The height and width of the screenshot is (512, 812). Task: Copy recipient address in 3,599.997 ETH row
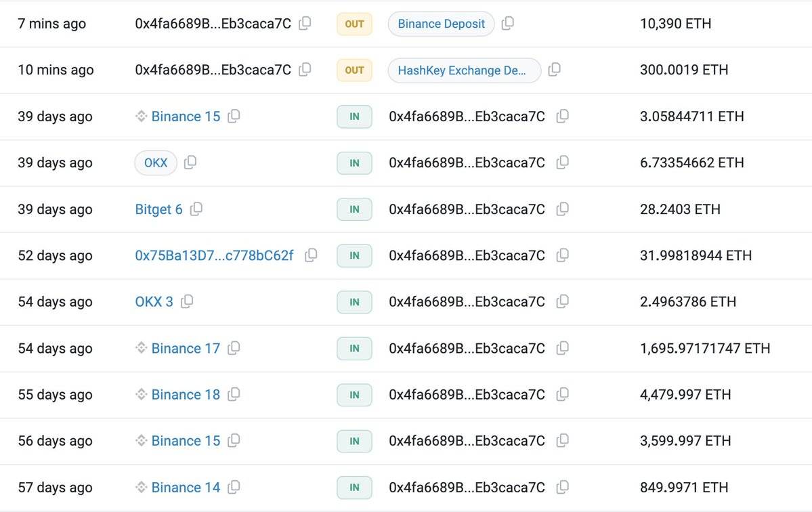562,441
